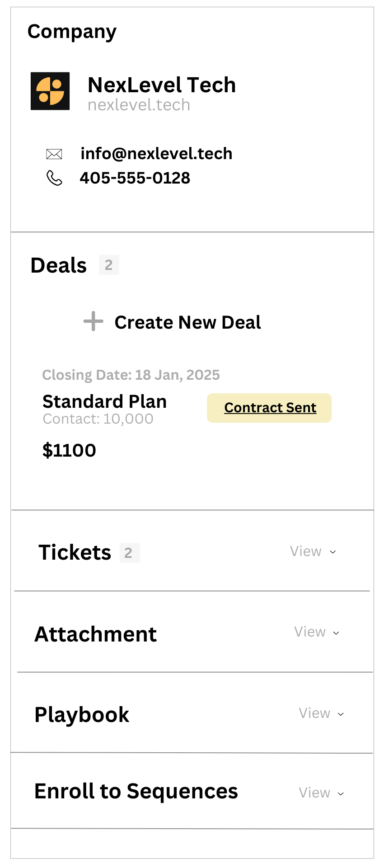This screenshot has width=384, height=868.
Task: Click the NexLevel Tech company logo
Action: [50, 91]
